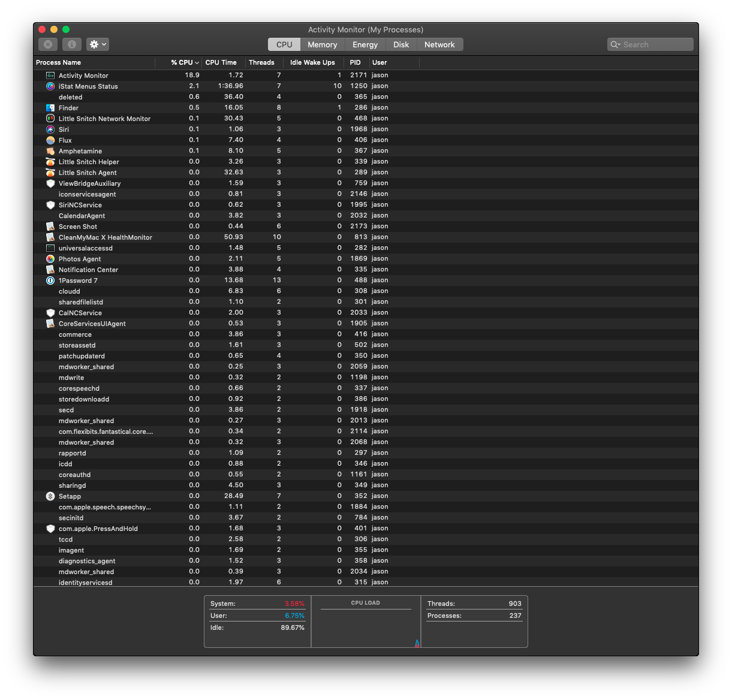Select the tccd process row

point(366,539)
